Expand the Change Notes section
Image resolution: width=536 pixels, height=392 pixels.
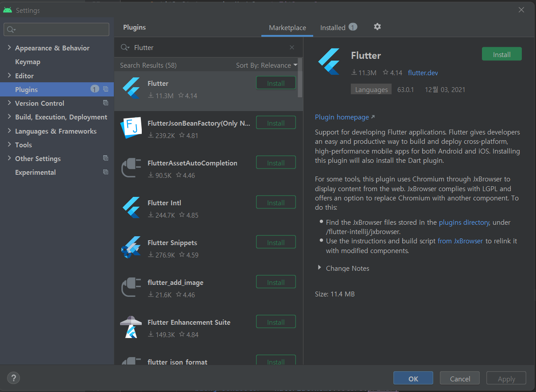point(319,268)
